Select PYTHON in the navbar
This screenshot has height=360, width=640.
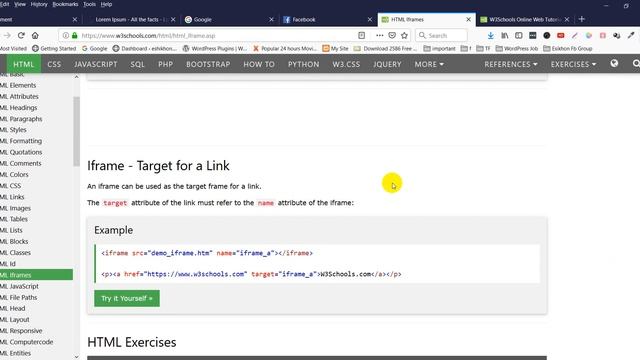303,64
